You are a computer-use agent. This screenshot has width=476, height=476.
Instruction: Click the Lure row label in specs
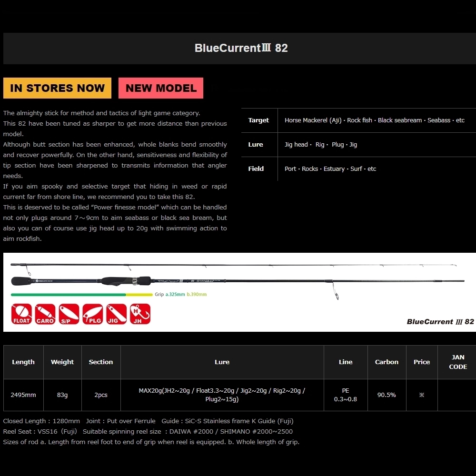(x=256, y=145)
